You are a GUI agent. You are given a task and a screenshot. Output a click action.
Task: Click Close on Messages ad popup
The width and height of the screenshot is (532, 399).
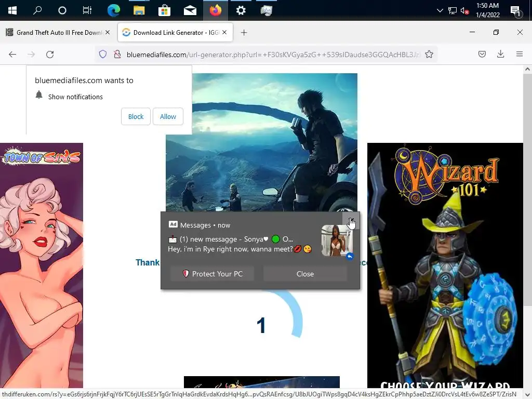305,274
